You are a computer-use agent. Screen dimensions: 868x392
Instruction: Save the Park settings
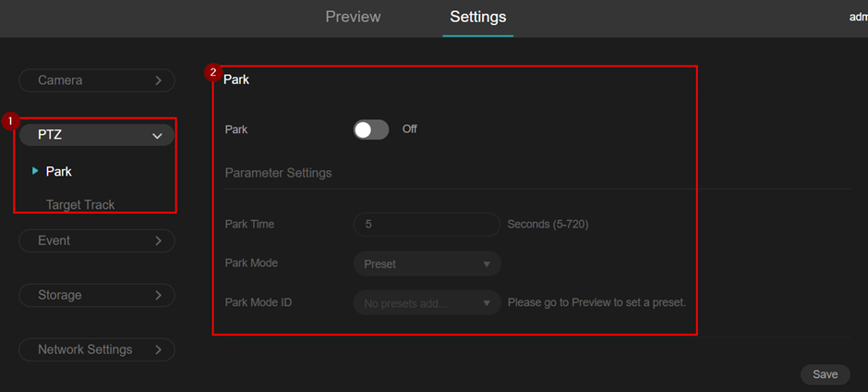(825, 374)
